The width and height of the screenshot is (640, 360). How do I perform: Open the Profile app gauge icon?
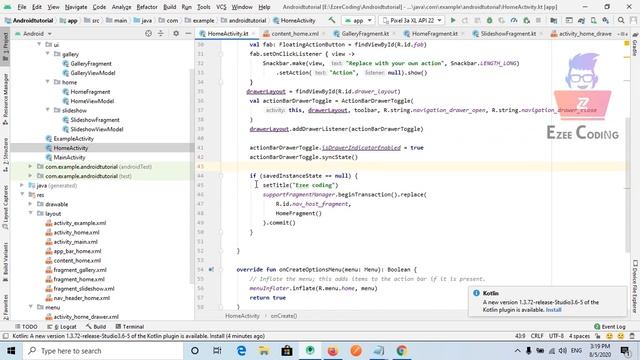[514, 20]
